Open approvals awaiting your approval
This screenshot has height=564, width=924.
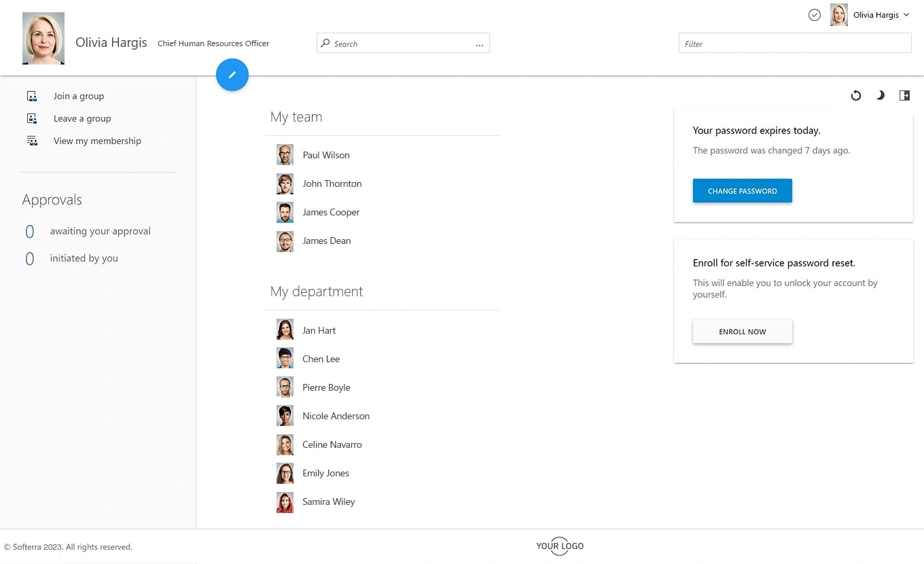[x=100, y=231]
